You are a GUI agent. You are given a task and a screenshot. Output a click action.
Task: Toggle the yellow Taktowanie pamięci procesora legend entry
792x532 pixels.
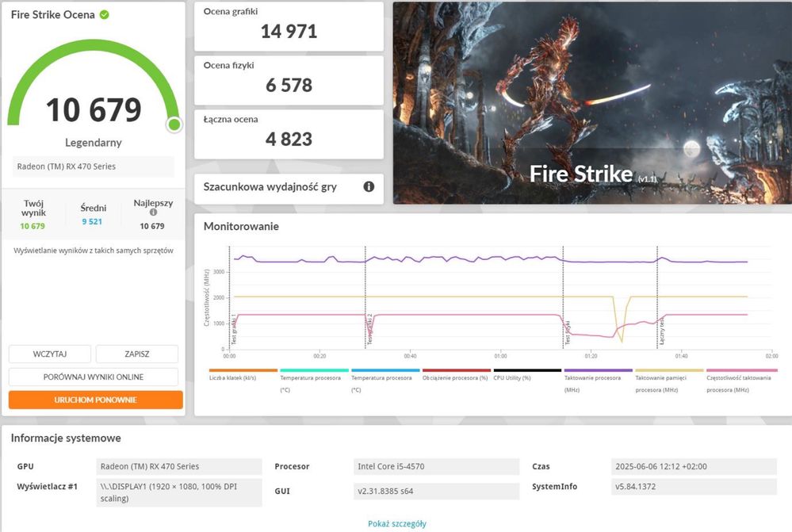pyautogui.click(x=669, y=381)
